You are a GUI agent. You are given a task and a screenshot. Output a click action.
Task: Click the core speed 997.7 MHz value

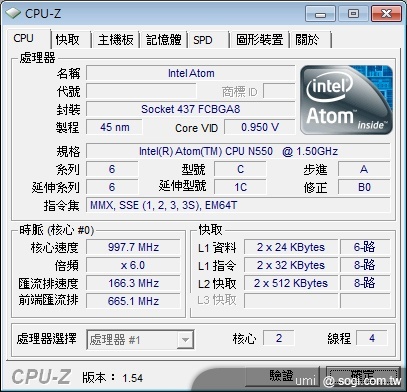pyautogui.click(x=133, y=247)
